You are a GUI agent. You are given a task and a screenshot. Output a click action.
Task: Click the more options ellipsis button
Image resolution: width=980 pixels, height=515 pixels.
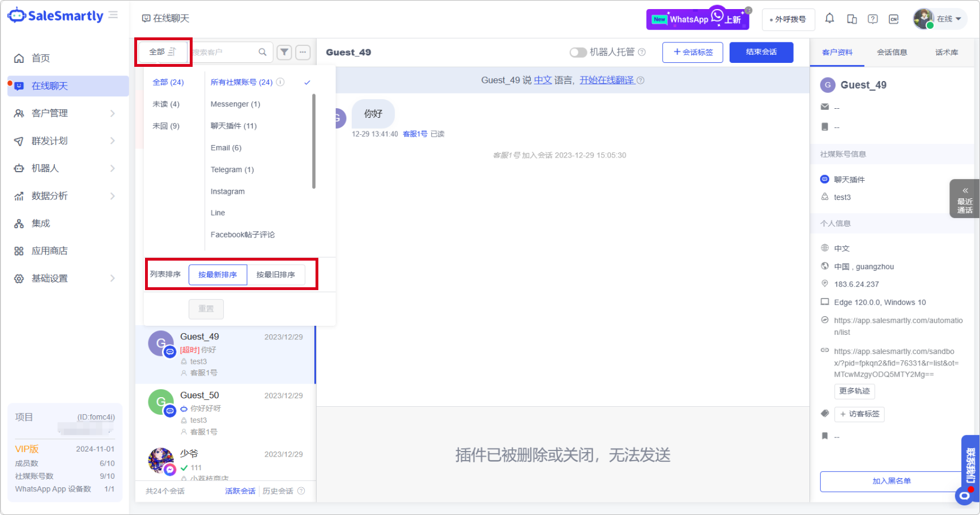303,52
